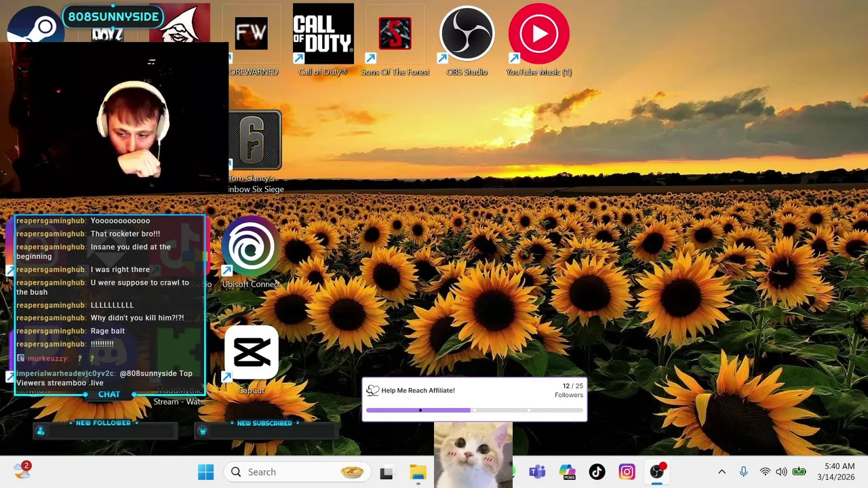The height and width of the screenshot is (488, 868).
Task: Open Microsoft Teams from the taskbar
Action: coord(537,472)
